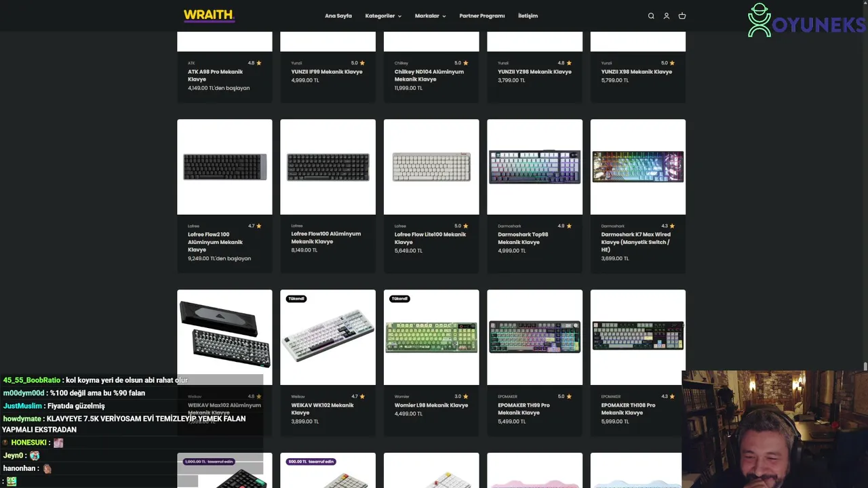Click the 4.7 star rating on WEIKAV WK102
The height and width of the screenshot is (488, 868).
(358, 396)
